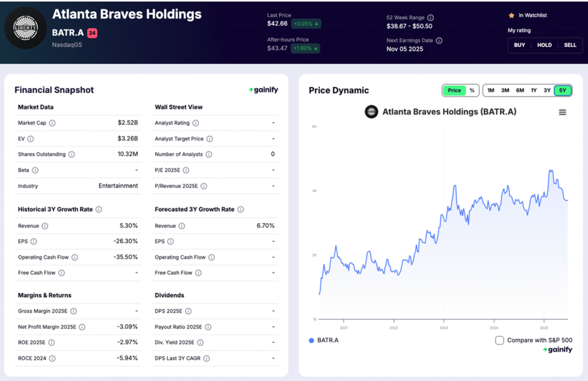Click the BATR.A circular logo on the chart
588x381 pixels.
point(371,112)
